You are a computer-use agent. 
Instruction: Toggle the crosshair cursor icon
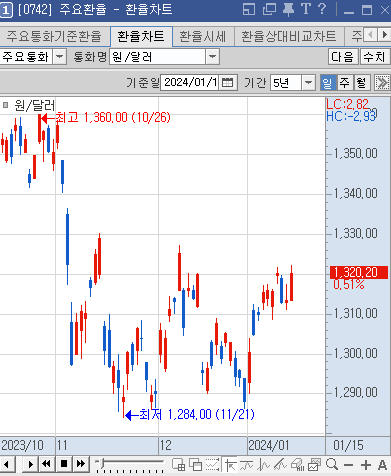click(230, 465)
